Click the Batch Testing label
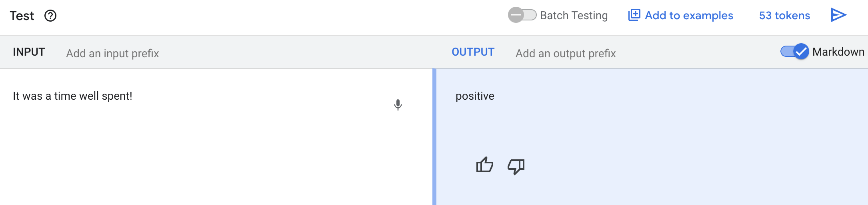Viewport: 868px width, 205px height. click(574, 16)
